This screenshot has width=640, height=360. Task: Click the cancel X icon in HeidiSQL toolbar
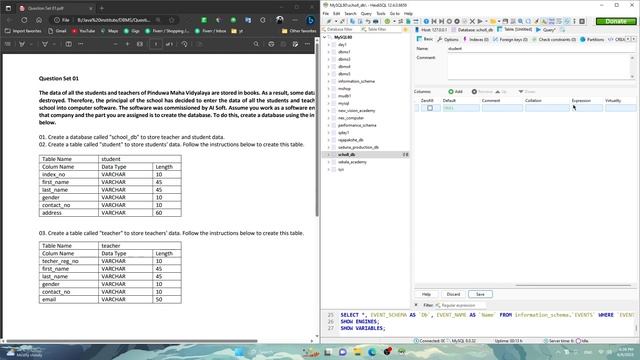pyautogui.click(x=472, y=21)
